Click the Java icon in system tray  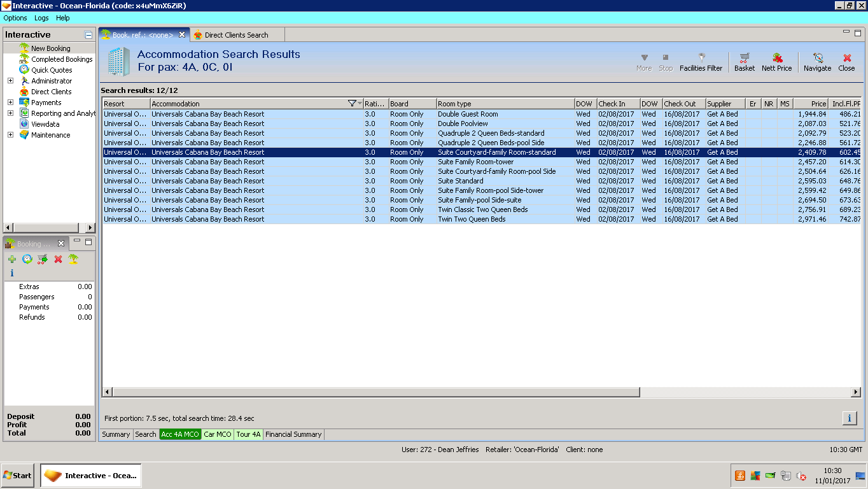740,476
